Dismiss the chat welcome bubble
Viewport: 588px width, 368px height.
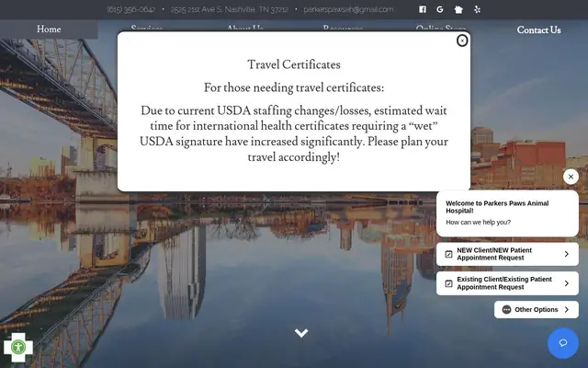571,177
